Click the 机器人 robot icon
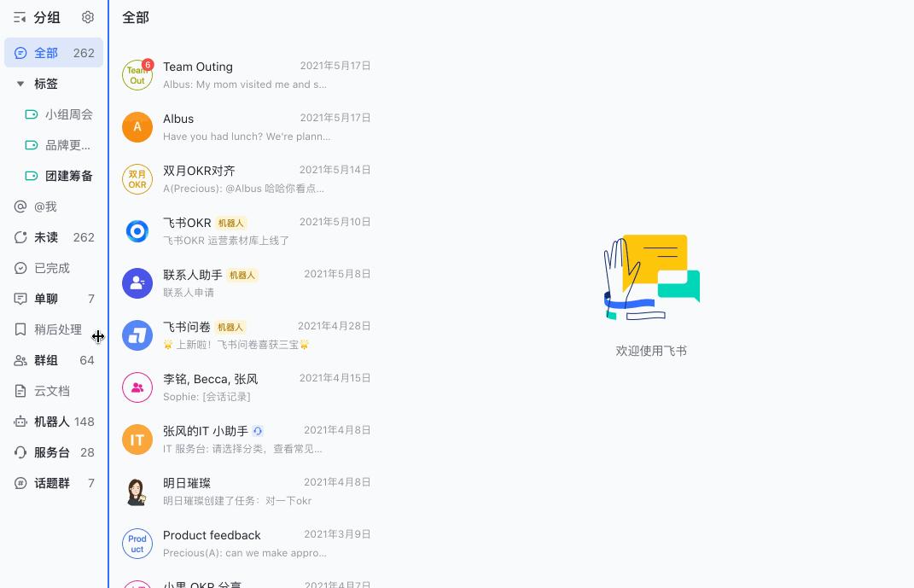 coord(20,422)
